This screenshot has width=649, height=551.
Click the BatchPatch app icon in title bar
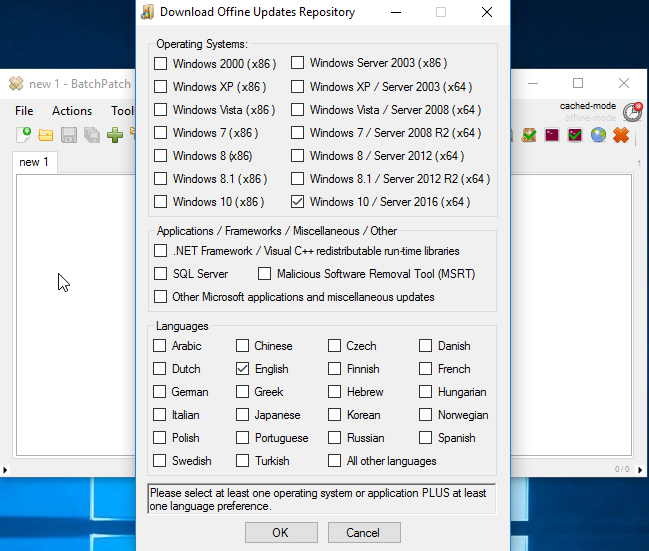[16, 84]
